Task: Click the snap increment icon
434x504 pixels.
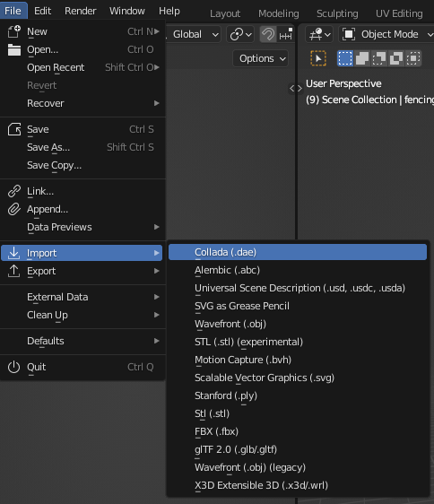Action: (x=285, y=34)
